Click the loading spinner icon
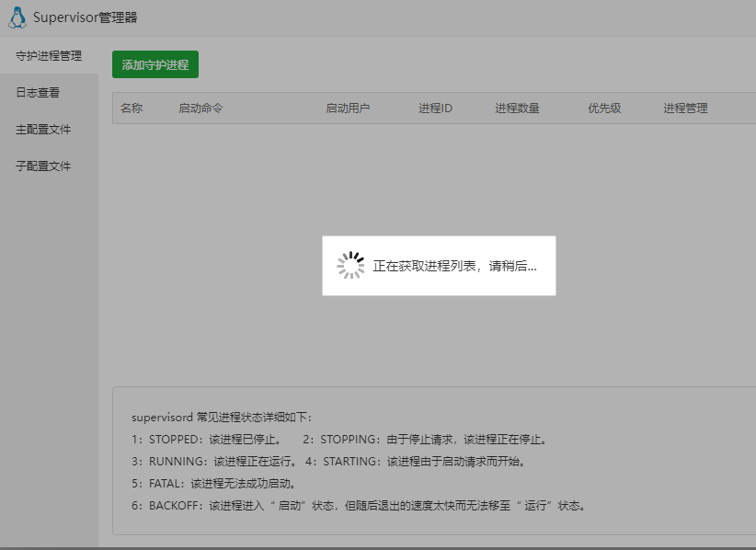Viewport: 756px width, 550px height. [x=350, y=265]
